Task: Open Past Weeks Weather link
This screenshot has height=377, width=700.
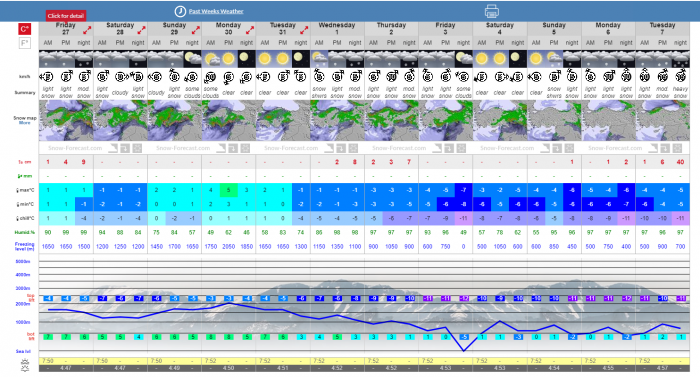Action: [216, 11]
